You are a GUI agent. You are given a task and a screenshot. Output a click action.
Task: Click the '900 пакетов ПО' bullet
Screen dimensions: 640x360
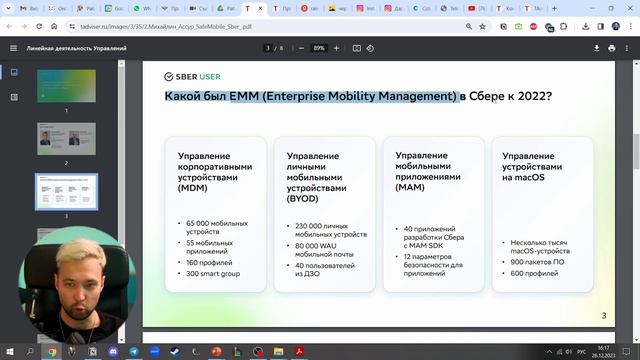pos(537,262)
